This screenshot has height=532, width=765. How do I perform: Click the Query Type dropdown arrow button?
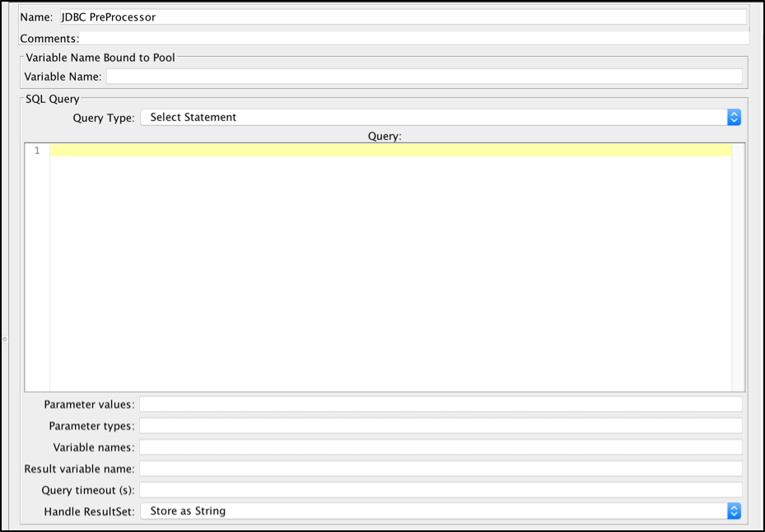(x=734, y=117)
